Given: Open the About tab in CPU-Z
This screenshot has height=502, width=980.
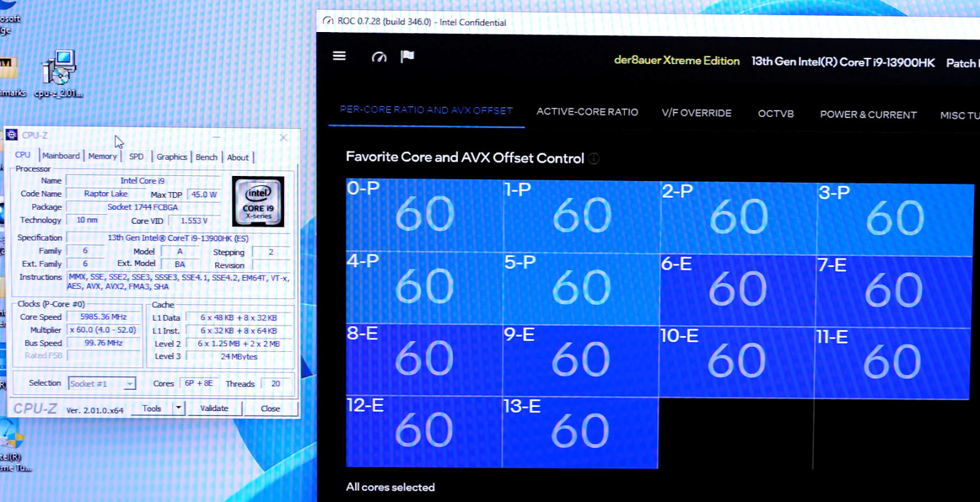Looking at the screenshot, I should point(237,158).
